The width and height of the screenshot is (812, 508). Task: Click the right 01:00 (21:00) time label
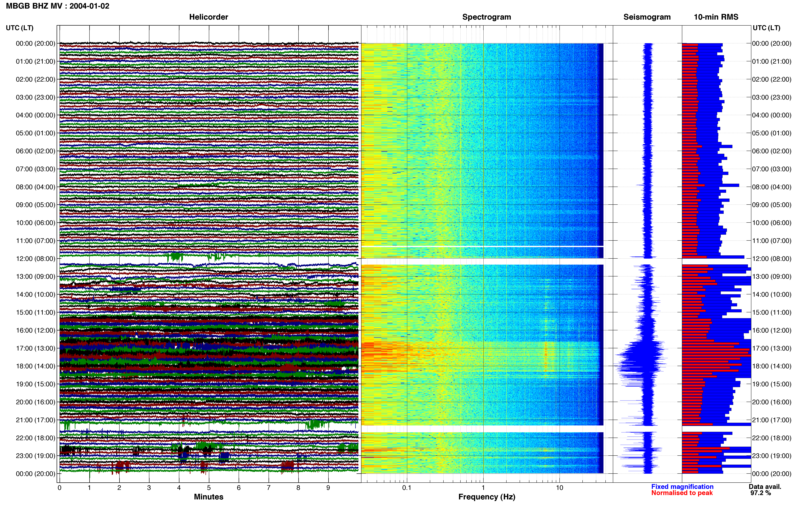coord(772,61)
